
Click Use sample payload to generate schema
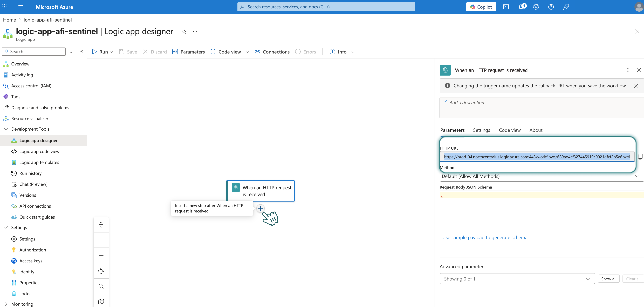[485, 237]
